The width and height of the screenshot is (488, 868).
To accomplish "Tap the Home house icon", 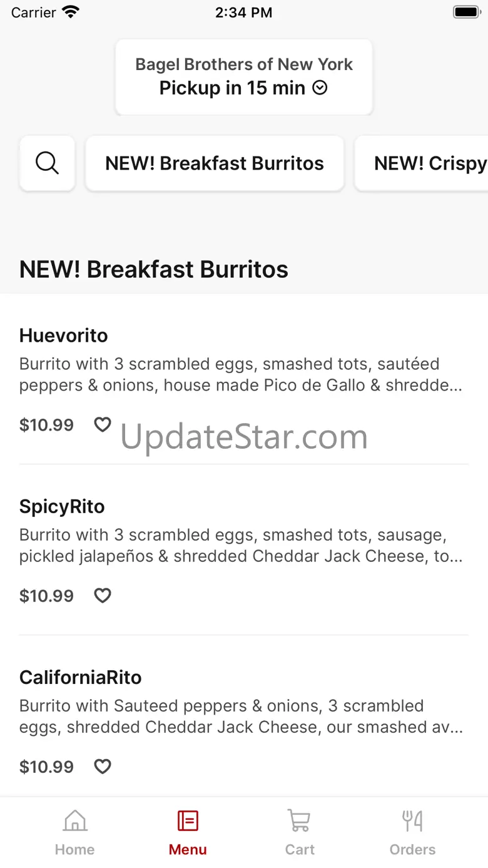I will coord(75,820).
